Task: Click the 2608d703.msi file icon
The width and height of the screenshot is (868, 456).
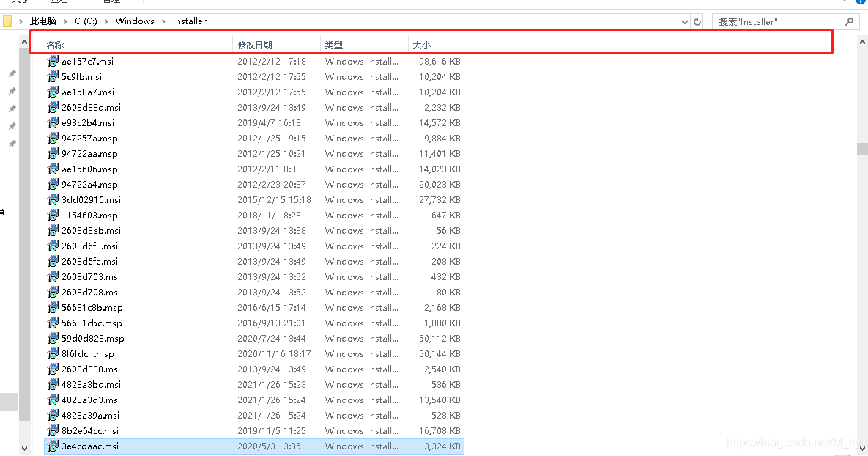Action: [53, 277]
